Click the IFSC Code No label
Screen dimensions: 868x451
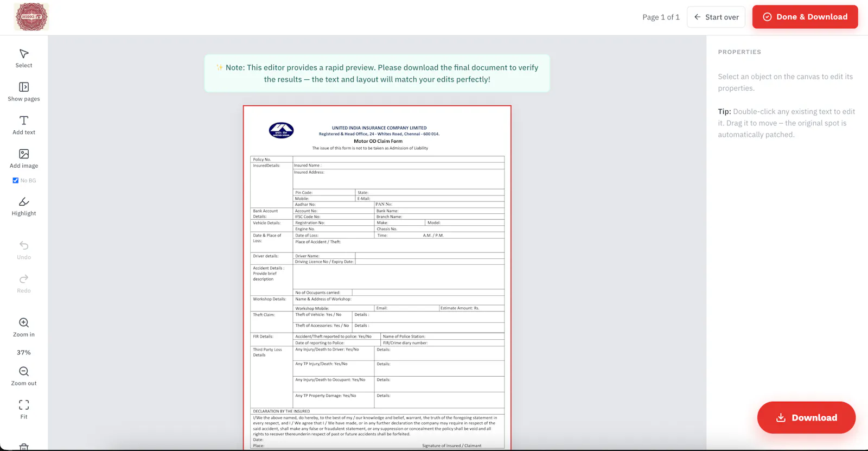click(308, 217)
